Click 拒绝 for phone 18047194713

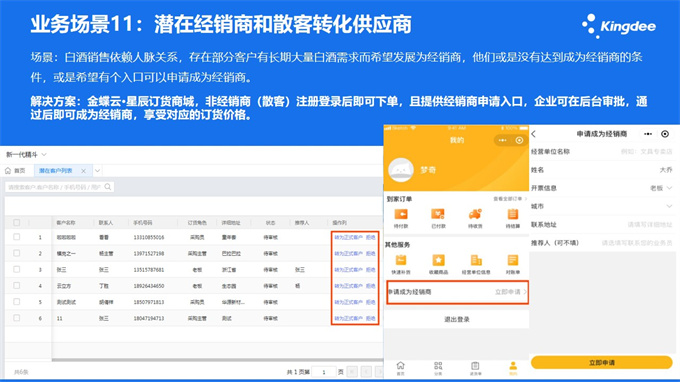coord(371,318)
